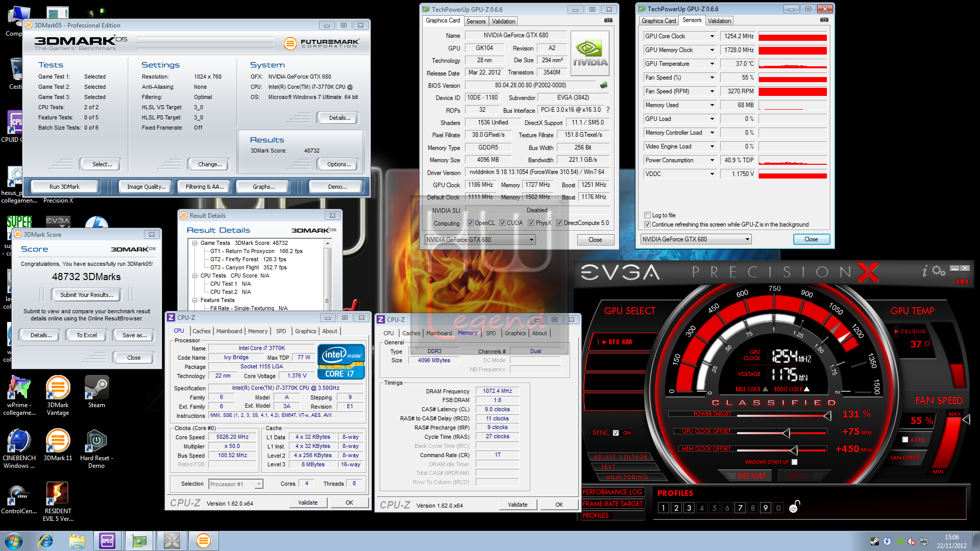Click the Result Details vertical scrollbar
Image resolution: width=980 pixels, height=551 pixels.
pyautogui.click(x=327, y=275)
